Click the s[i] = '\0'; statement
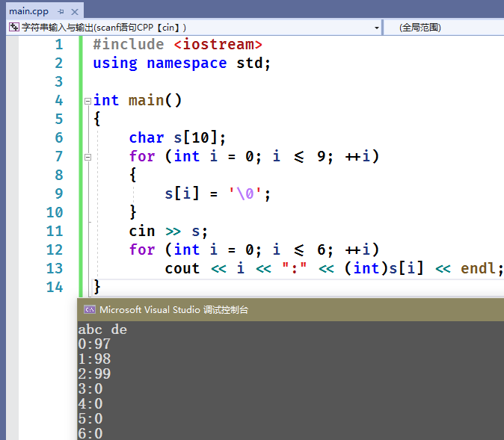The image size is (504, 440). (x=218, y=193)
